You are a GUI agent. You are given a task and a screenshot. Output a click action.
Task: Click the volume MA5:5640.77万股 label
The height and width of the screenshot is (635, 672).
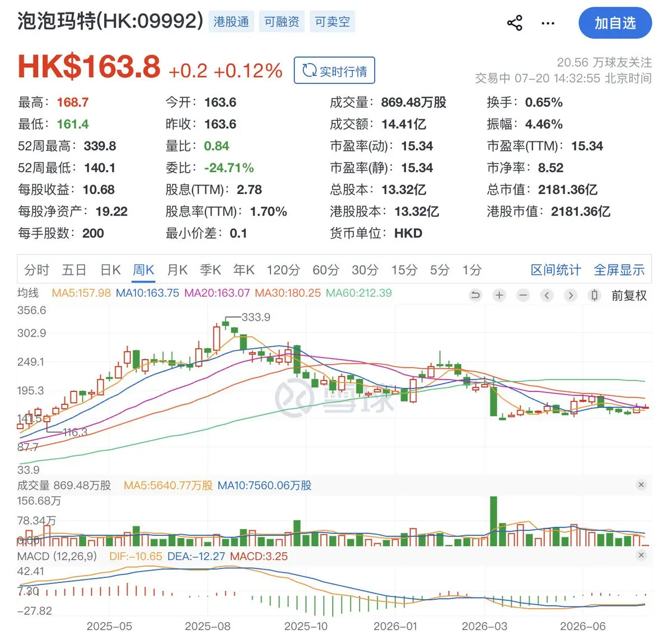168,485
